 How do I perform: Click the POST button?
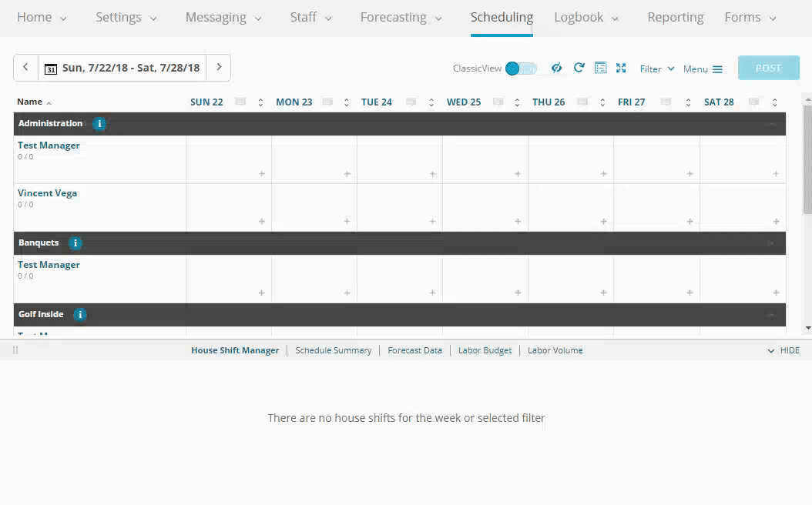click(767, 68)
